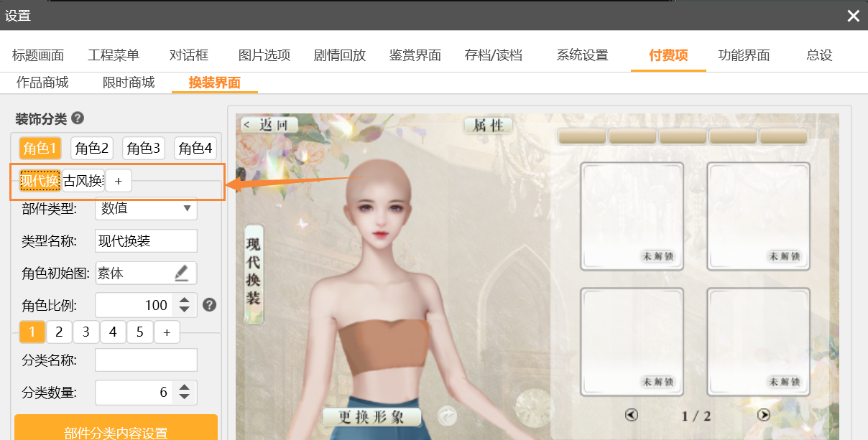Add a new outfit type with + button

click(x=119, y=181)
